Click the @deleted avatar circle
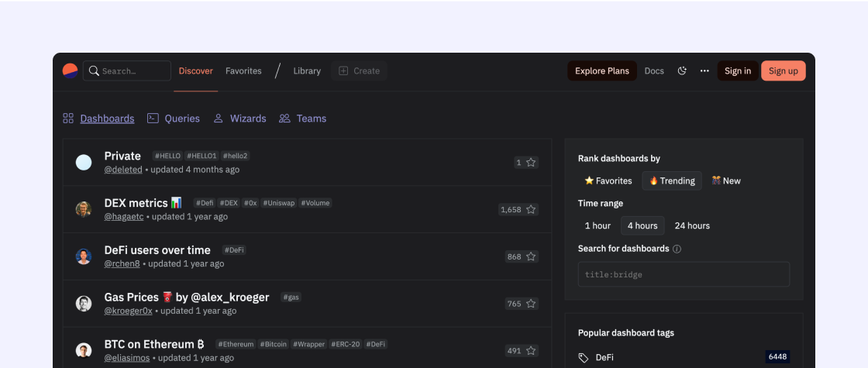868x368 pixels. click(84, 163)
